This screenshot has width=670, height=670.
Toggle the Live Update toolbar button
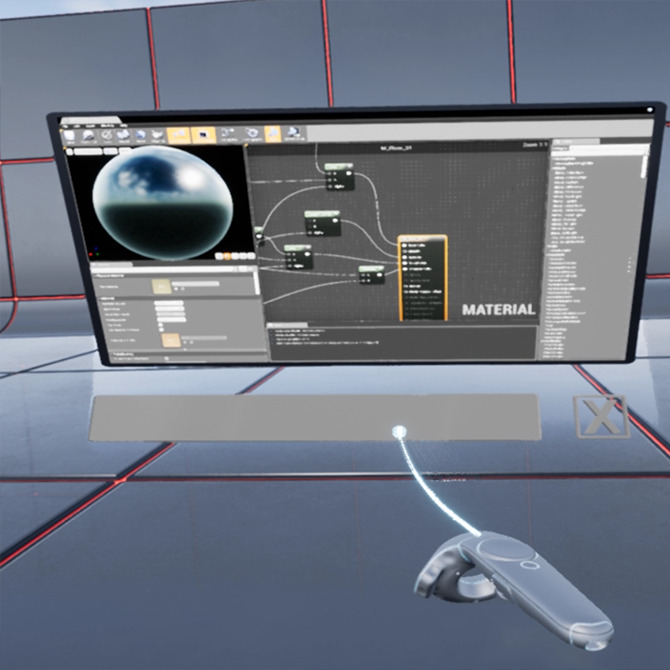point(253,134)
